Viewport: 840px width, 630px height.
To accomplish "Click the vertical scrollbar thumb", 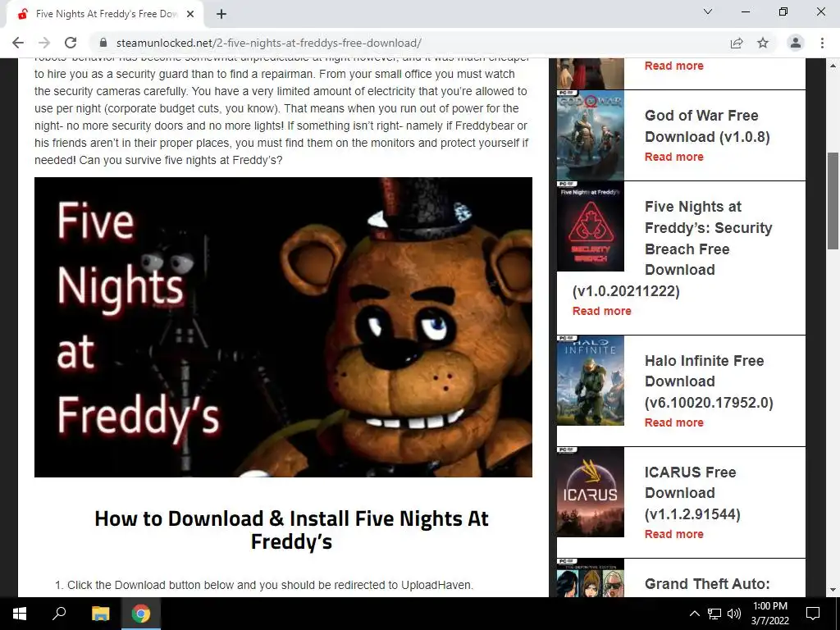I will [833, 200].
